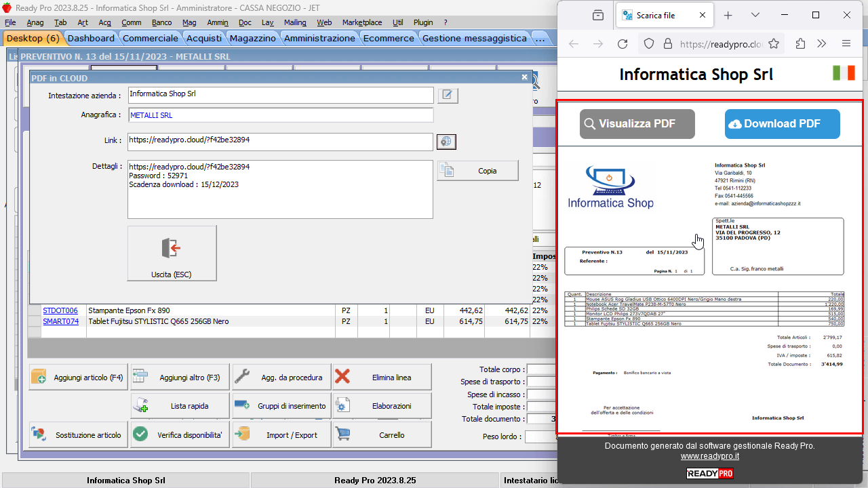This screenshot has height=488, width=868.
Task: Click the edit icon beside Intestazione azienda
Action: pos(448,96)
